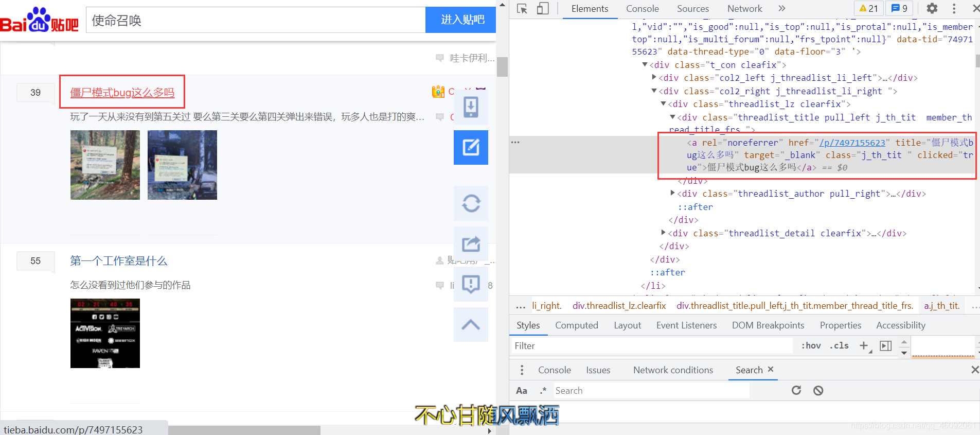Focus the Styles Filter field
The height and width of the screenshot is (435, 980).
tap(652, 346)
